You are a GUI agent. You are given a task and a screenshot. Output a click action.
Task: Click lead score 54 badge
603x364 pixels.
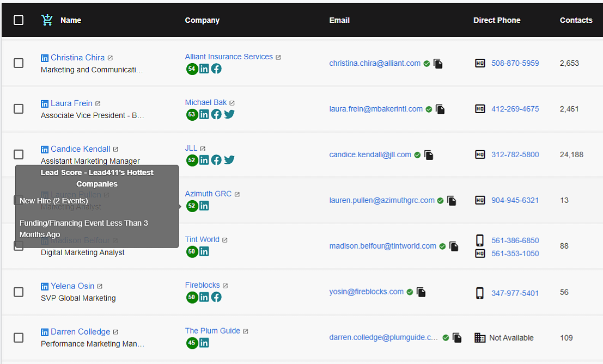pos(192,69)
